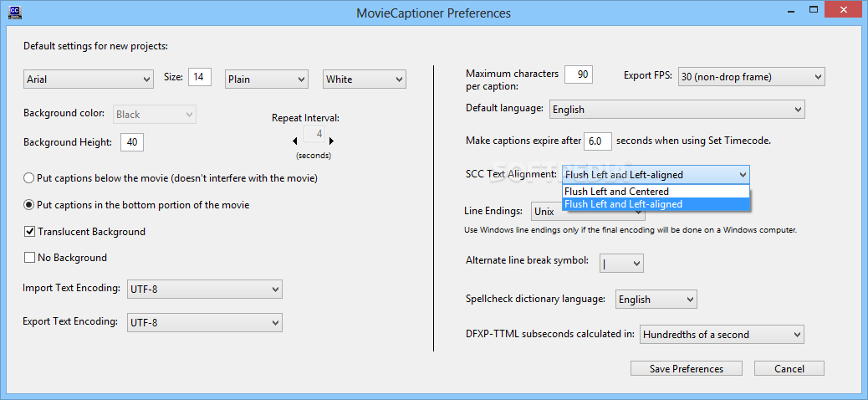This screenshot has height=400, width=868.
Task: Click the MovieCaptioner CC title bar icon
Action: pyautogui.click(x=15, y=12)
